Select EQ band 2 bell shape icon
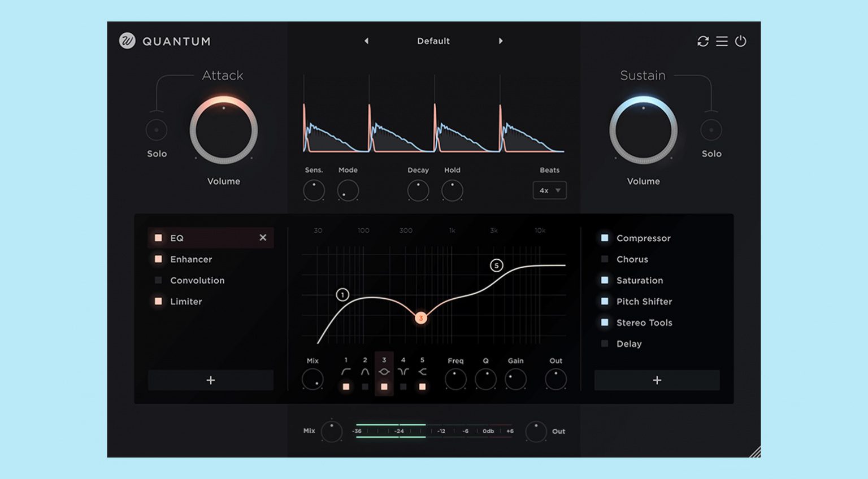The image size is (868, 479). (365, 372)
